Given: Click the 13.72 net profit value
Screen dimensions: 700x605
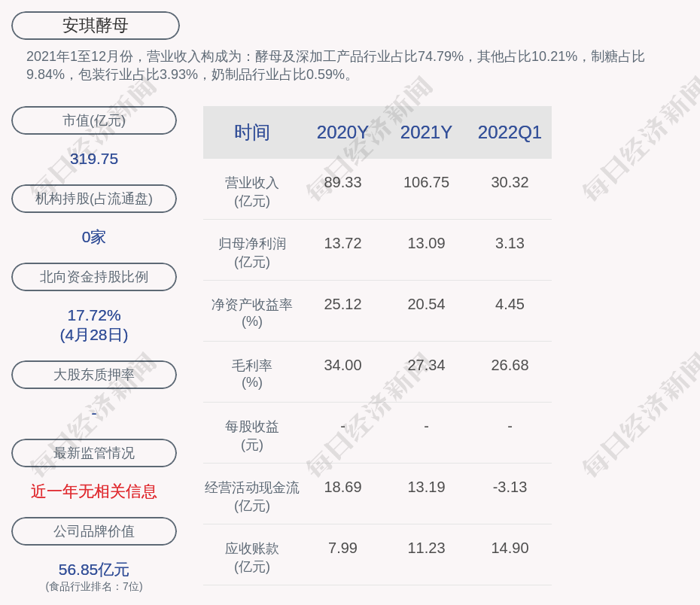Looking at the screenshot, I should (x=342, y=243).
